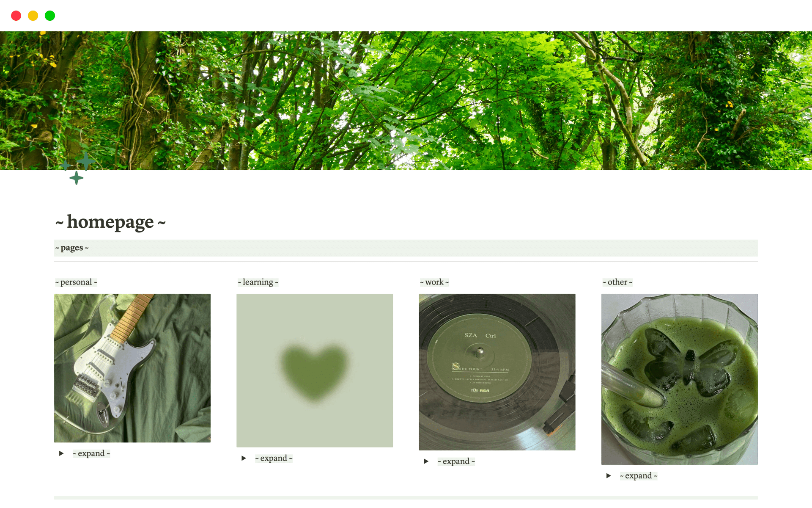The height and width of the screenshot is (508, 812).
Task: Open the matcha drink image under other
Action: (x=680, y=379)
